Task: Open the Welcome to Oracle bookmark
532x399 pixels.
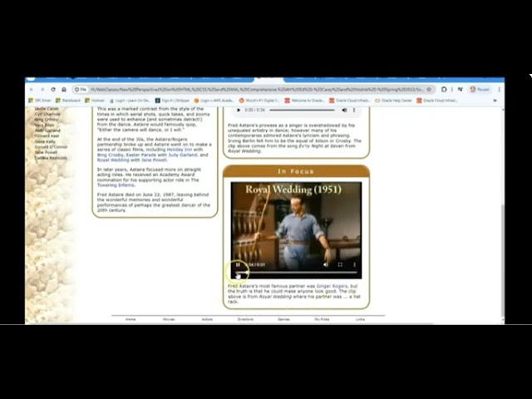Action: [303, 101]
